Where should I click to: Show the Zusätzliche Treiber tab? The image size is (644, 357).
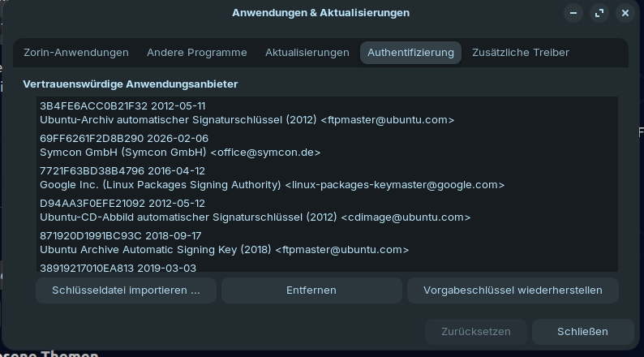(521, 53)
